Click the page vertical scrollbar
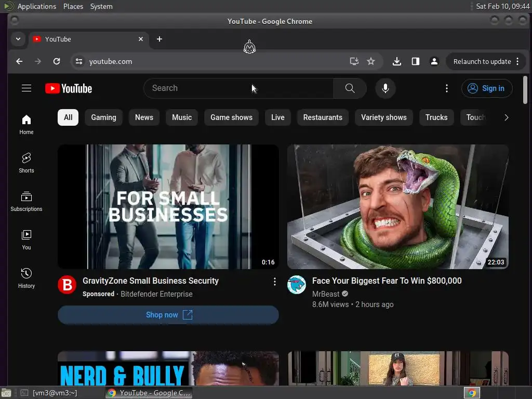 (x=525, y=89)
